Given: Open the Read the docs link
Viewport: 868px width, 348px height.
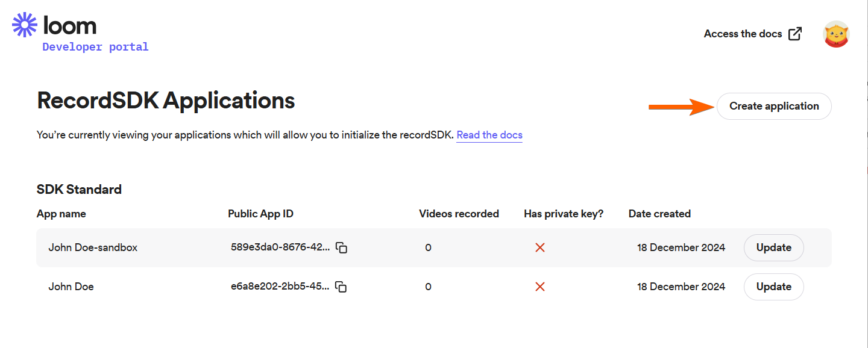Looking at the screenshot, I should coord(489,135).
